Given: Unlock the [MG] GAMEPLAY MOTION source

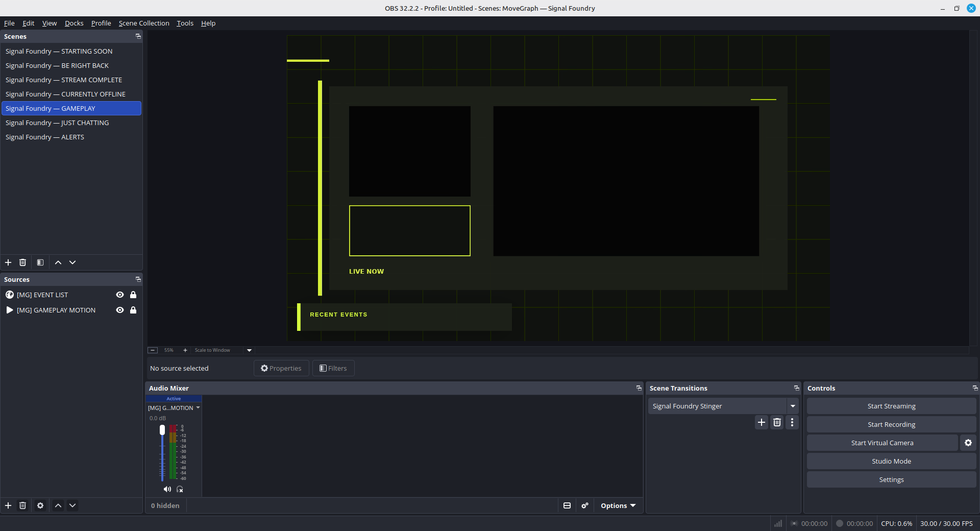Looking at the screenshot, I should [133, 310].
